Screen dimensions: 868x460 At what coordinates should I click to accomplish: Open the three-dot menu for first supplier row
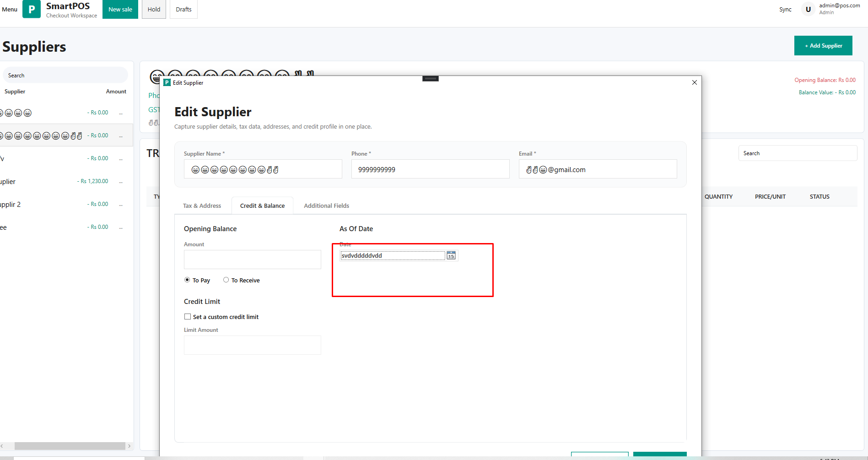121,113
